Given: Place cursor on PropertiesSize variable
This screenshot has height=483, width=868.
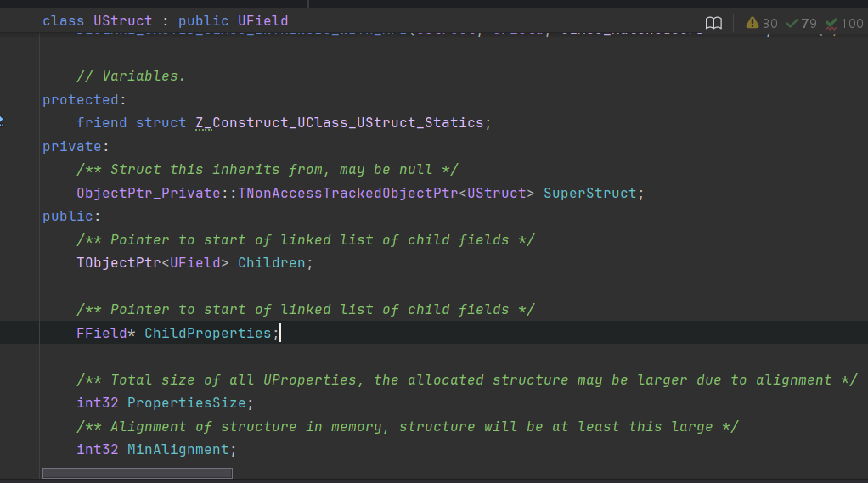Looking at the screenshot, I should pyautogui.click(x=187, y=402).
